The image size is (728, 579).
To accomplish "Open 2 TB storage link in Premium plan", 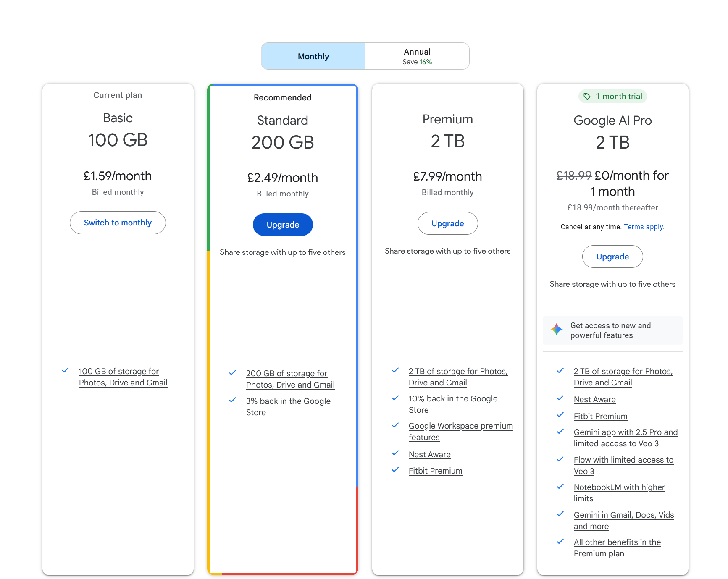I will (x=458, y=377).
